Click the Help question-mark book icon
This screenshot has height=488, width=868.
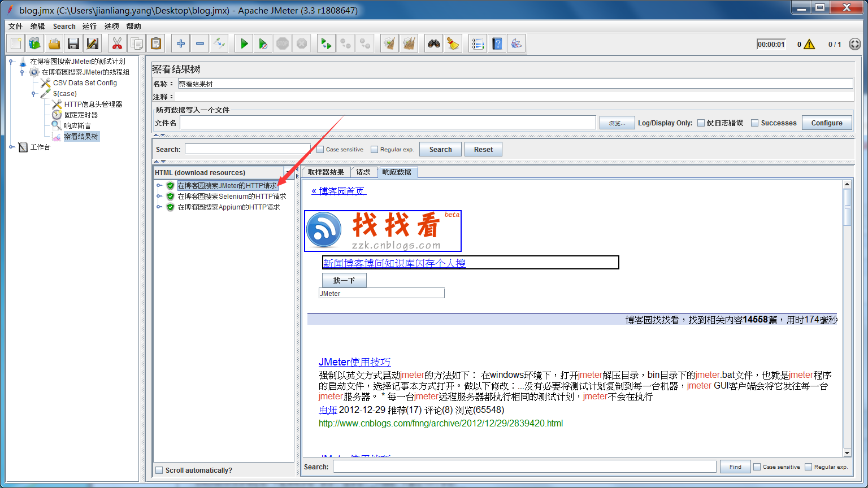(497, 43)
